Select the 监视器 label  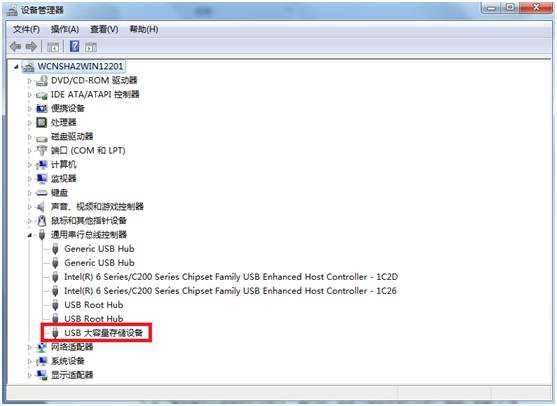tap(64, 179)
